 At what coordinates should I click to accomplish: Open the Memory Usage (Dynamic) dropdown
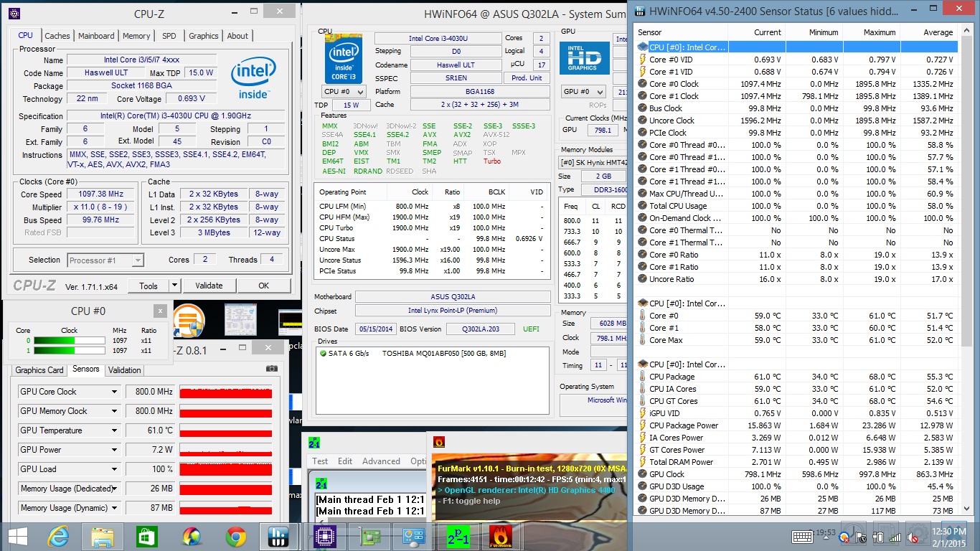click(114, 508)
